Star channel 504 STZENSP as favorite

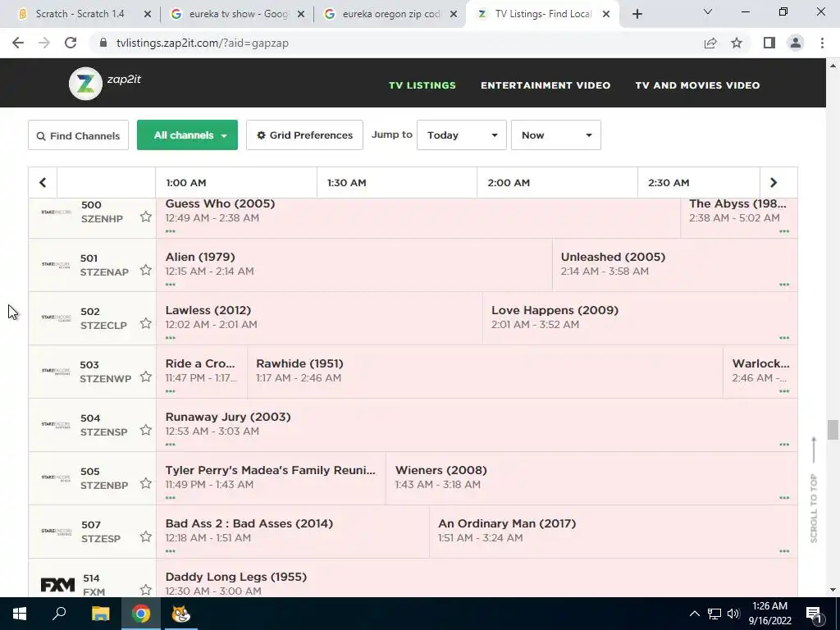[x=146, y=430]
